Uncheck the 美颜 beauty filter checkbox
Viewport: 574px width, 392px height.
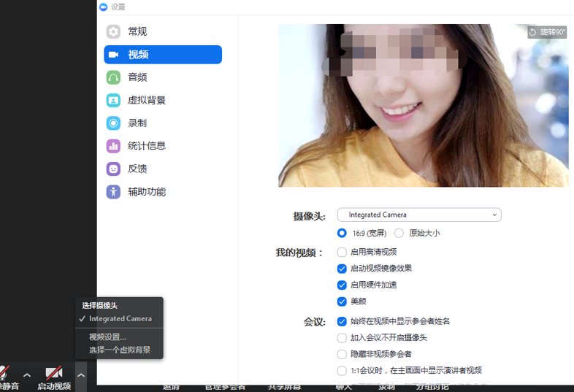[x=342, y=301]
